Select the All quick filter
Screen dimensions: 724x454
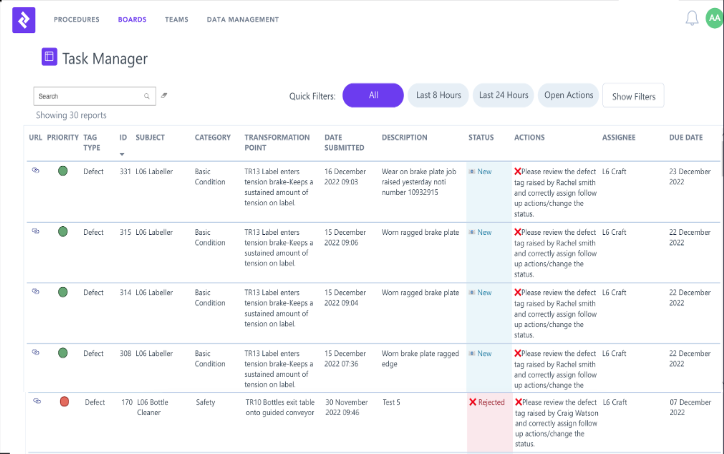[x=373, y=95]
